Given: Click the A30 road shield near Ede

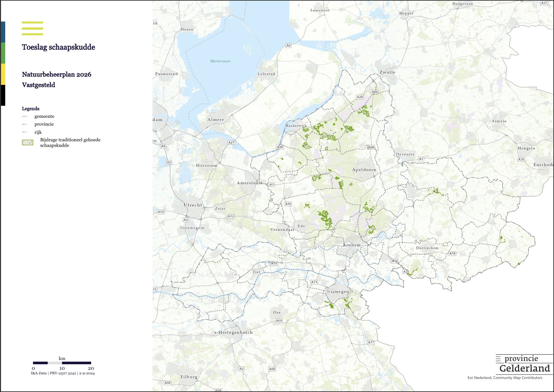Looking at the screenshot, I should tap(288, 204).
